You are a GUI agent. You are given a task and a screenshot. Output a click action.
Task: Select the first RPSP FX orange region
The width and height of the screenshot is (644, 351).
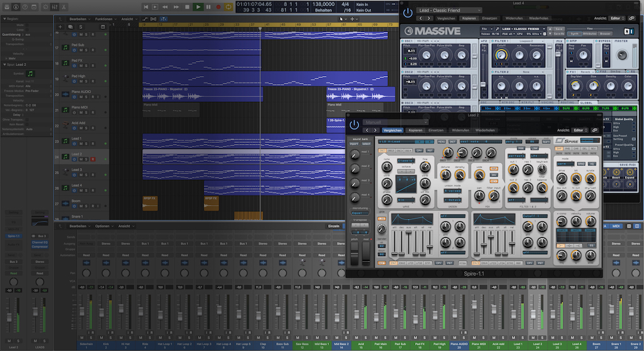click(150, 203)
